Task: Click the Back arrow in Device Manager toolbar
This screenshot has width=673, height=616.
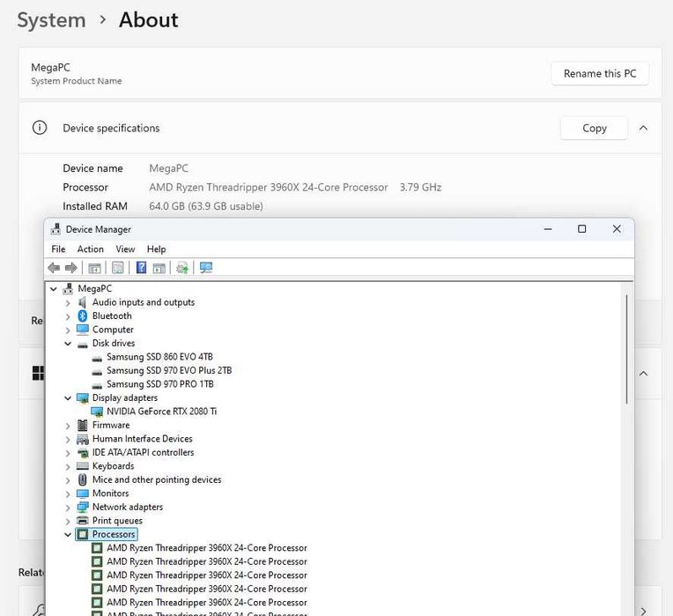Action: (x=54, y=268)
